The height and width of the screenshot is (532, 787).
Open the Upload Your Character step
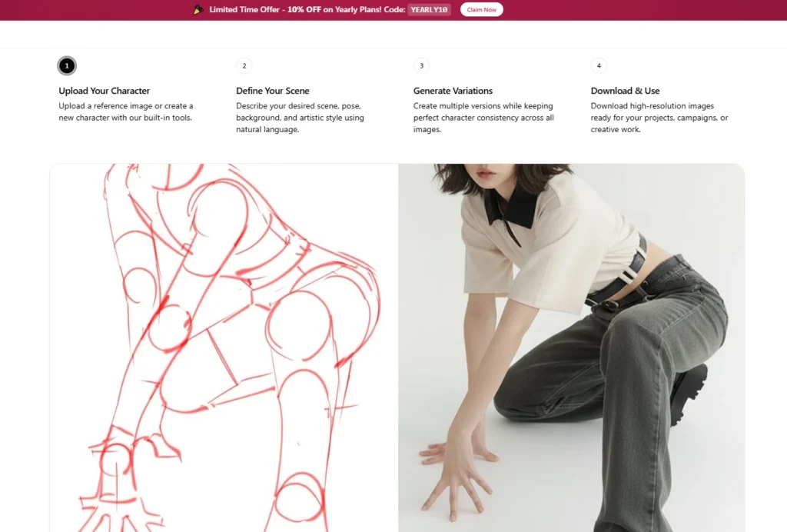pos(105,91)
